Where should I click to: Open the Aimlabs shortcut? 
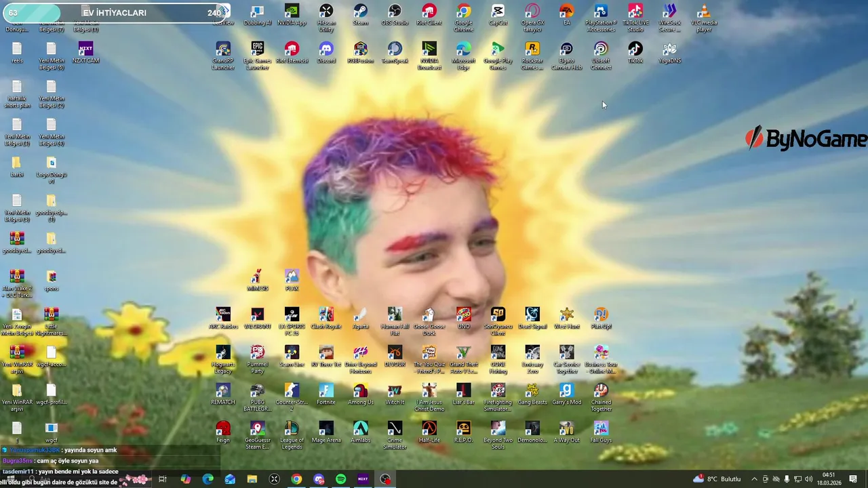pos(360,432)
